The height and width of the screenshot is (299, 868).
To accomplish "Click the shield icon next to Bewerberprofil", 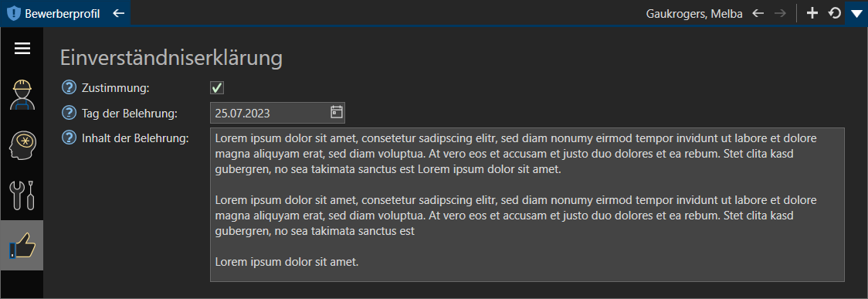I will pyautogui.click(x=12, y=13).
